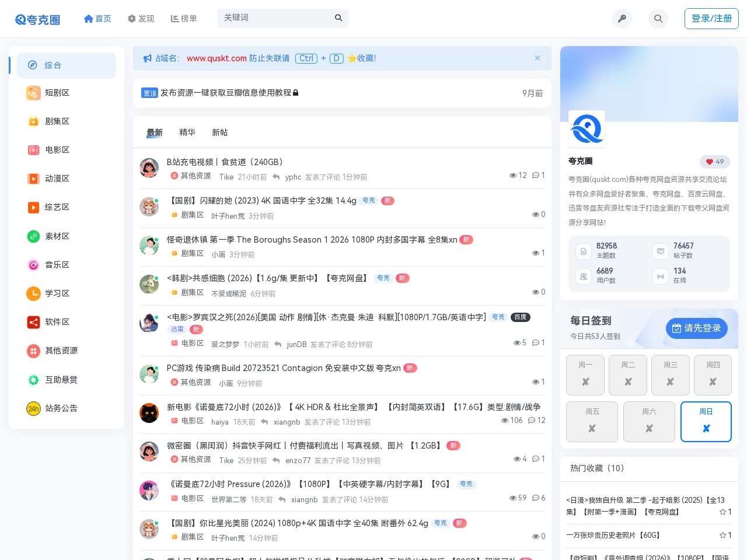Open the round search button in header
This screenshot has height=560, width=747.
click(658, 19)
